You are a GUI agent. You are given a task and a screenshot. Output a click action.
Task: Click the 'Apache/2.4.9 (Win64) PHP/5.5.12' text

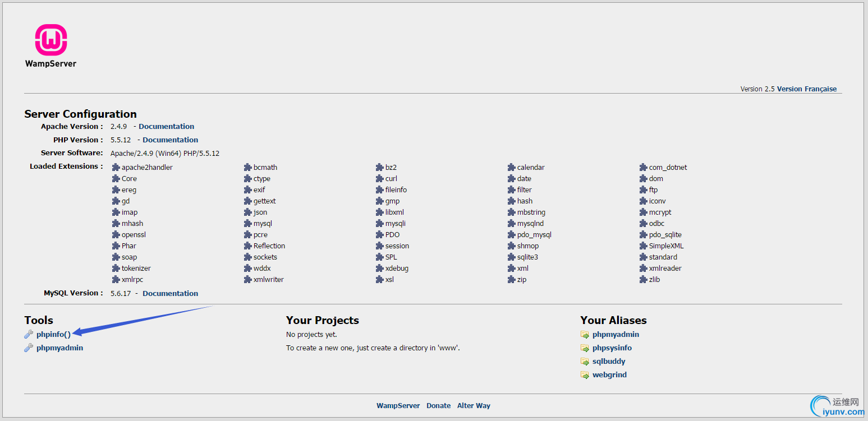165,154
